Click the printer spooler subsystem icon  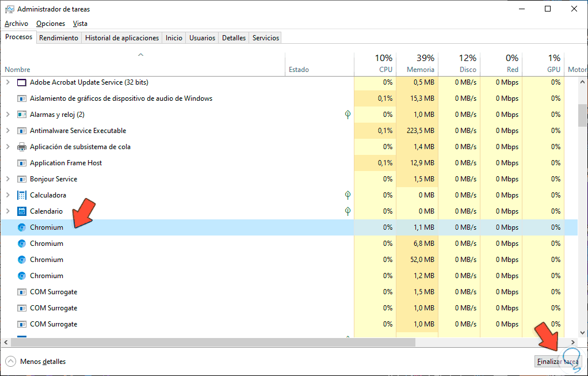[22, 147]
